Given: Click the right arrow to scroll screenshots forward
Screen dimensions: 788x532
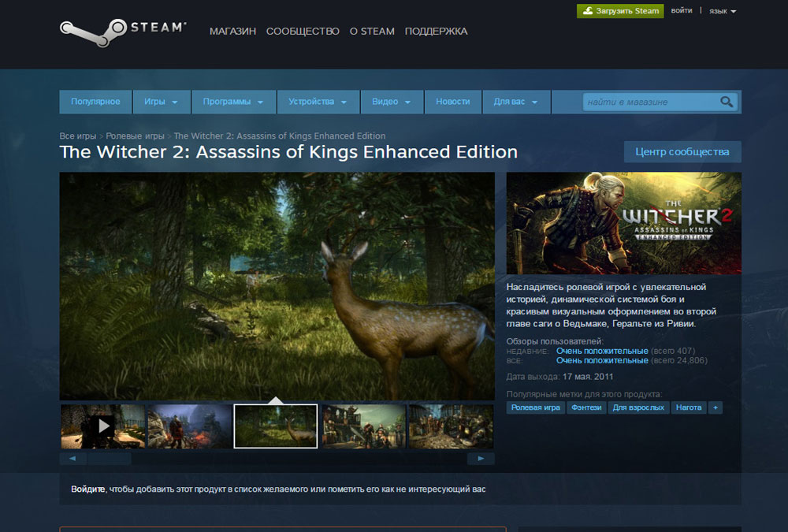Looking at the screenshot, I should coord(481,457).
